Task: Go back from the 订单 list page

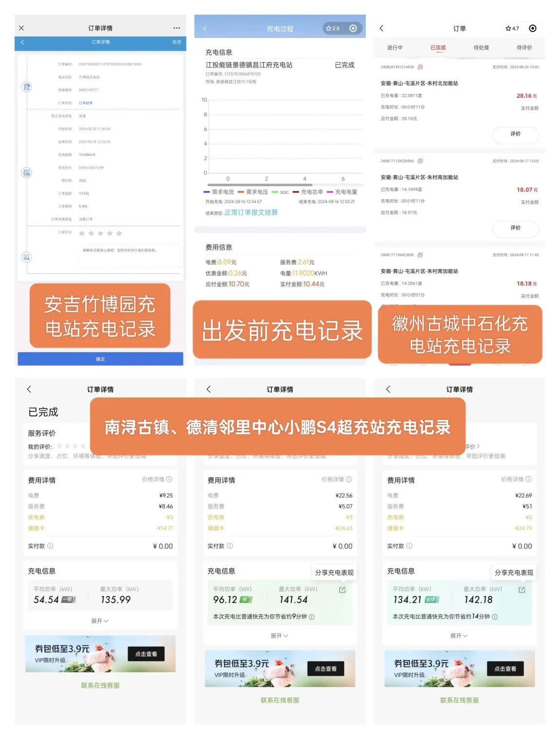Action: 382,28
